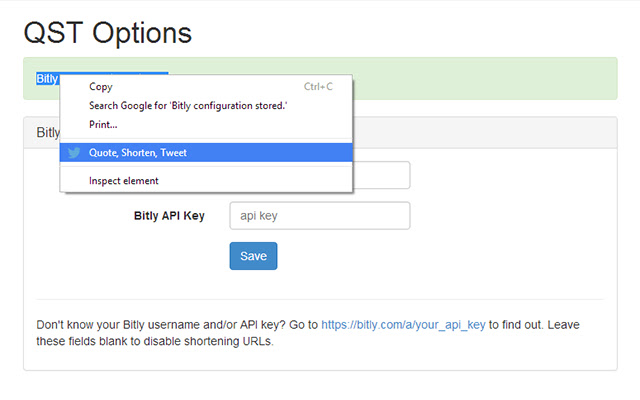
Task: Click the Ctrl+C shortcut hint in menu
Action: click(x=318, y=87)
